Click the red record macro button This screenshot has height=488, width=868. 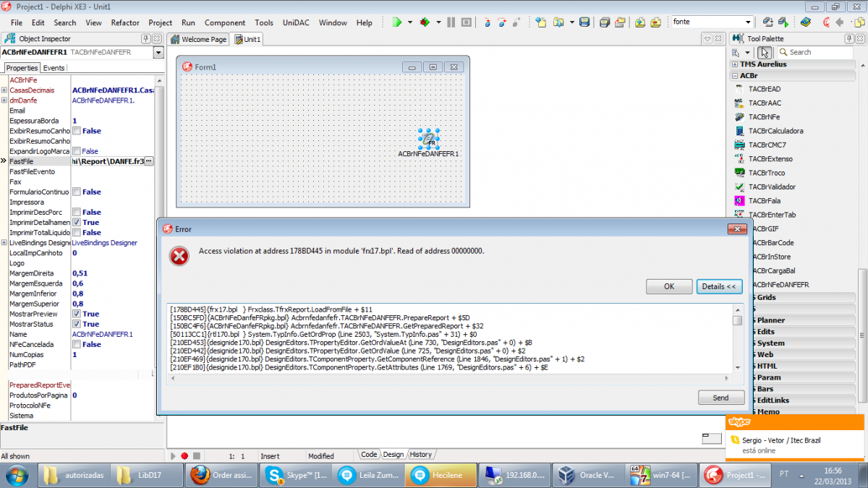(184, 456)
